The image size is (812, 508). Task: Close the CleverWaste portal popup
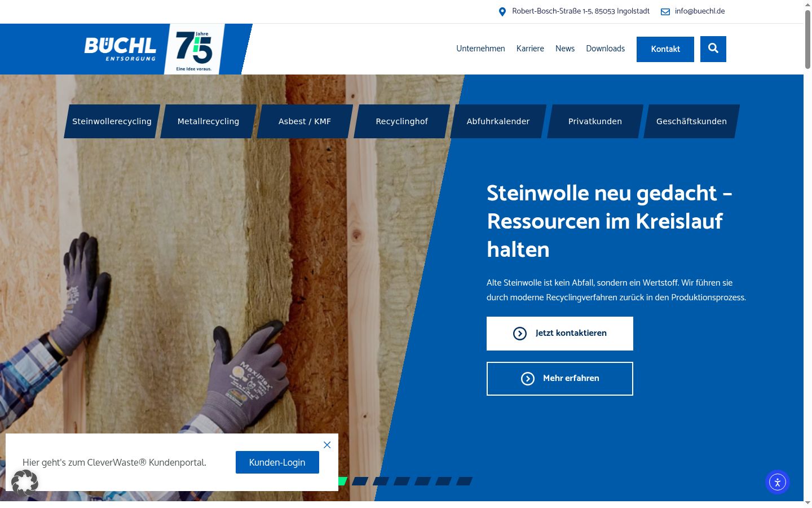click(x=327, y=445)
